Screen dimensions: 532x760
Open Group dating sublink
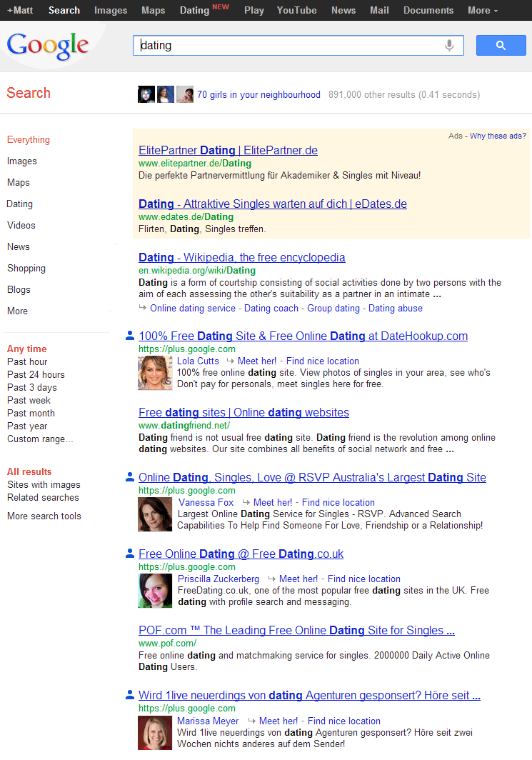tap(333, 309)
